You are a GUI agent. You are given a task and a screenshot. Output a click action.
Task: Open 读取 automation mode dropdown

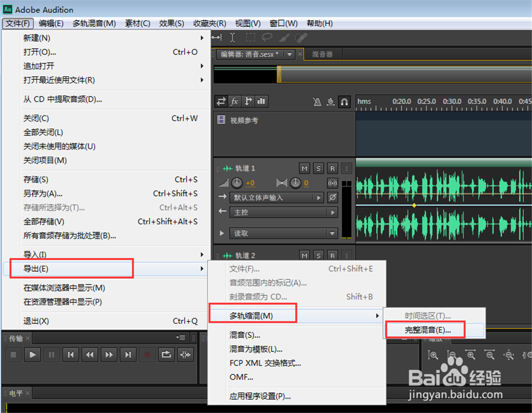(x=284, y=233)
